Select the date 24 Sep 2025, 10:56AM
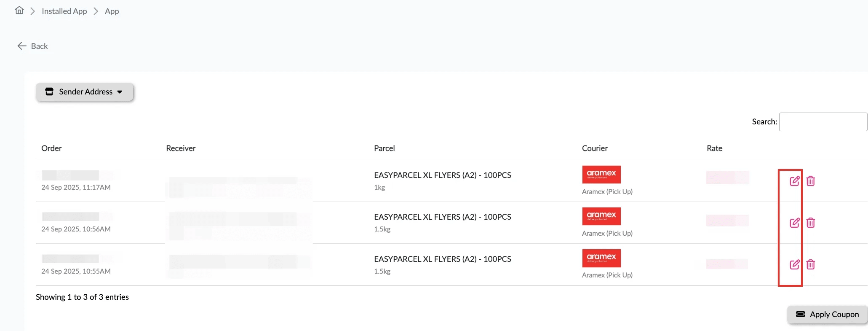Screen dimensions: 868x331 76,229
